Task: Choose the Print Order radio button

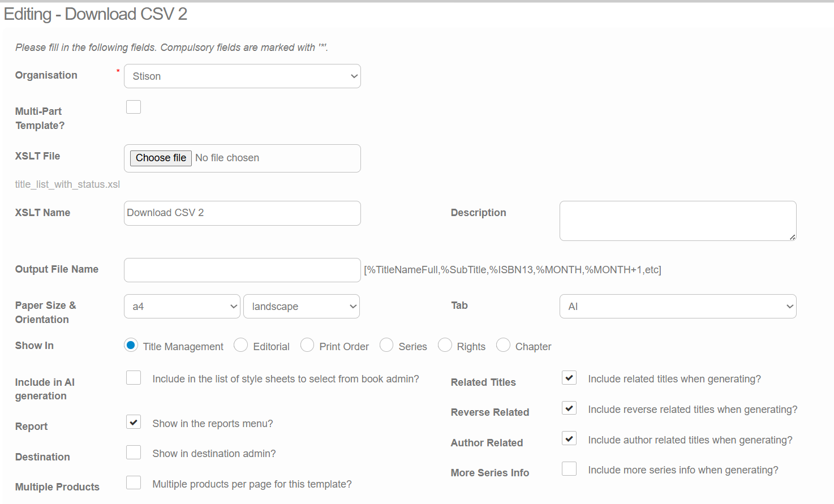Action: click(307, 345)
